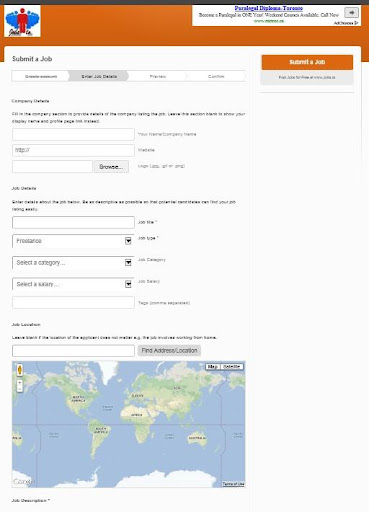Click the Jobs site logo
369x512 pixels.
[x=22, y=21]
